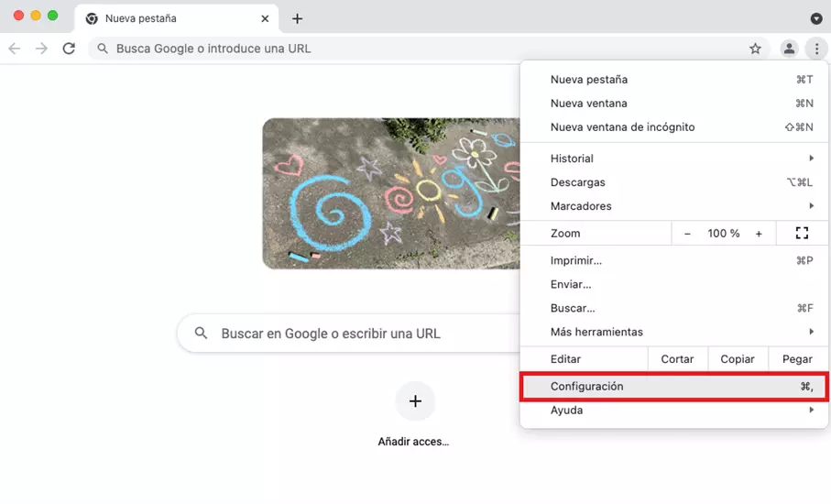Click the search icon in Google box
831x504 pixels.
[x=201, y=333]
